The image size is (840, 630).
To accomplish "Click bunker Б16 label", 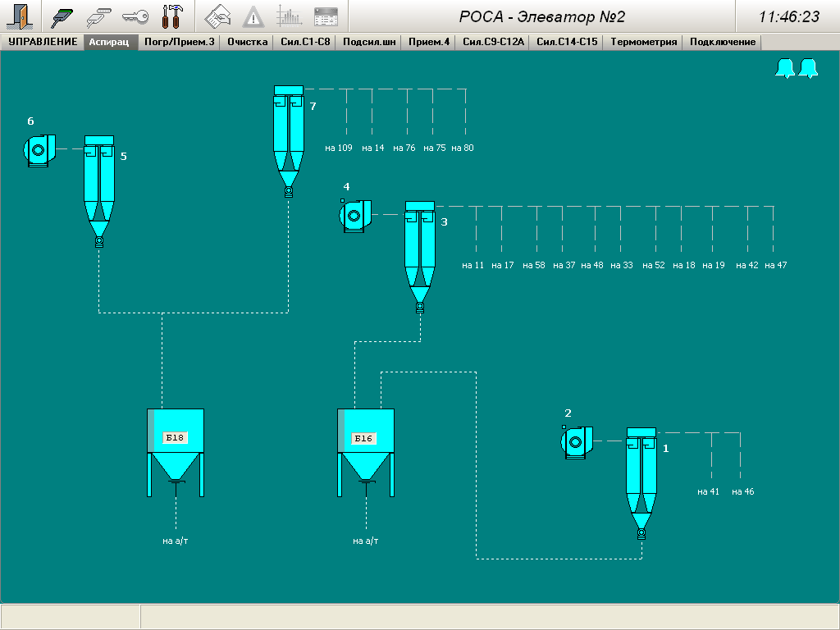I will click(363, 439).
